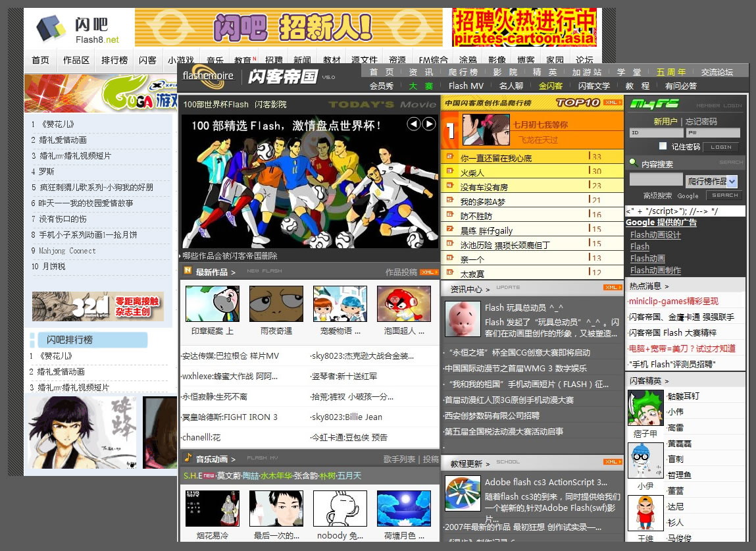
Task: Click 西安创梦数码有限公司招聘 news link
Action: click(x=491, y=415)
